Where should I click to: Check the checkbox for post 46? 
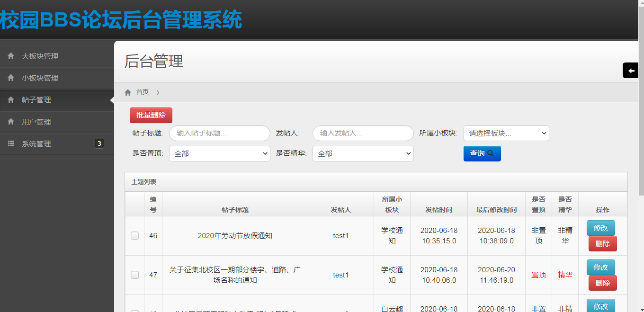135,236
